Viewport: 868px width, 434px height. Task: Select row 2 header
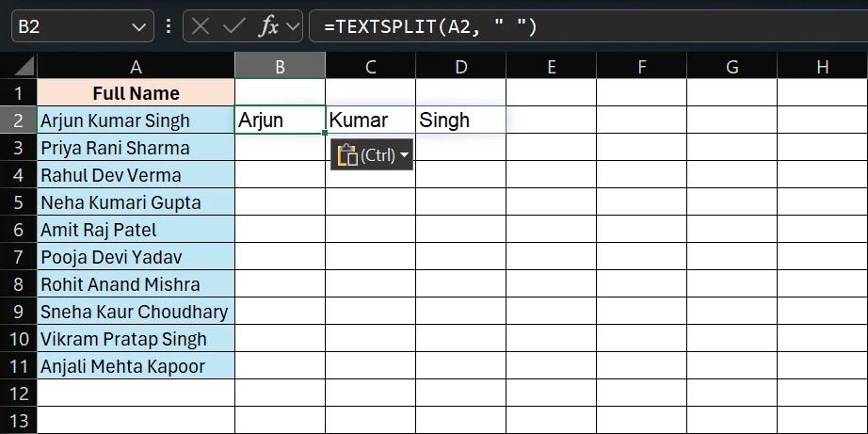tap(18, 120)
